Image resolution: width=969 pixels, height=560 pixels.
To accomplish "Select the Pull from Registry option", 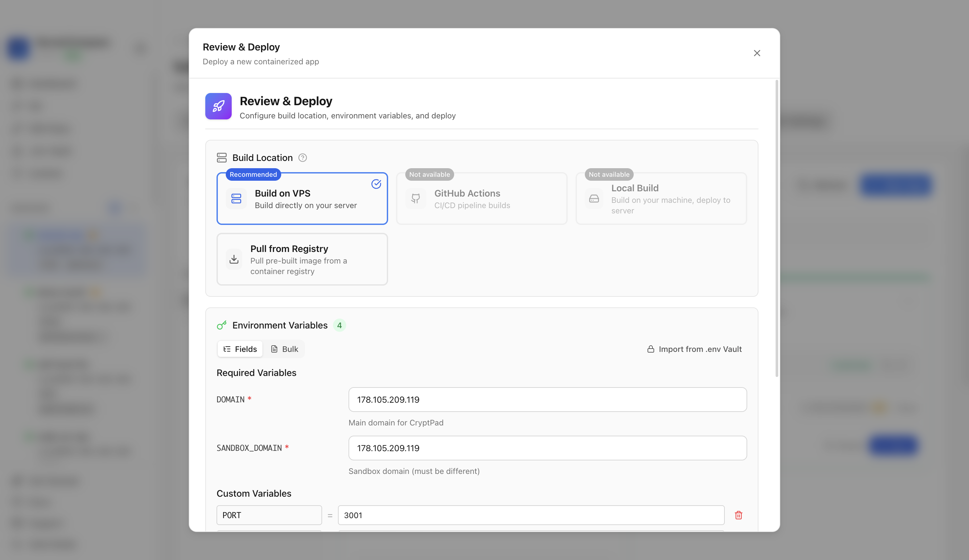I will point(302,259).
